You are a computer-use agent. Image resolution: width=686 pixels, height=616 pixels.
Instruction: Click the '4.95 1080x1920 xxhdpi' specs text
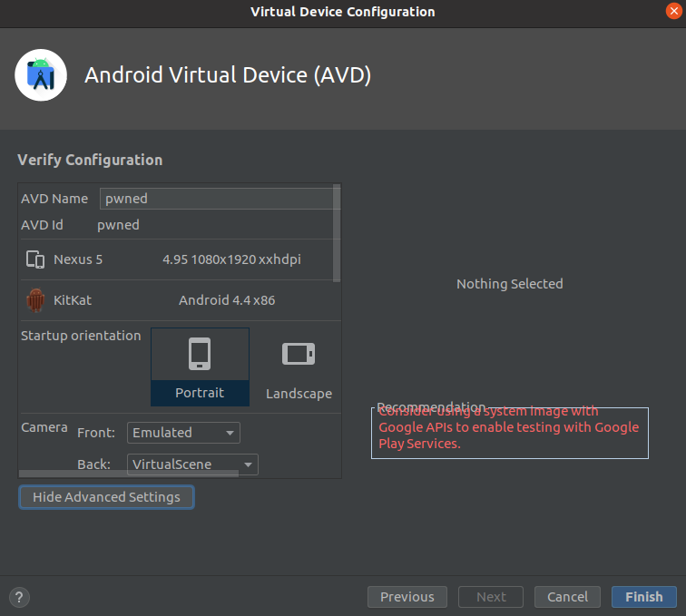click(232, 259)
